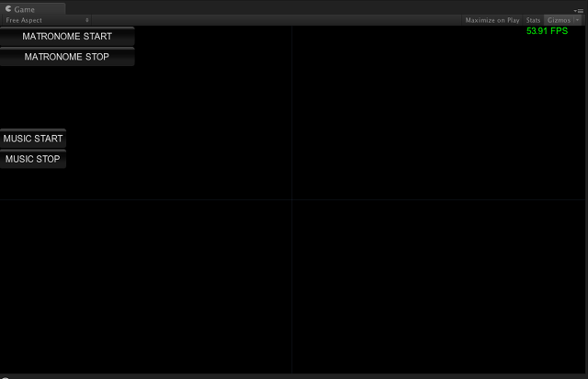Image resolution: width=588 pixels, height=379 pixels.
Task: Open the Free Aspect dropdown
Action: click(x=47, y=20)
